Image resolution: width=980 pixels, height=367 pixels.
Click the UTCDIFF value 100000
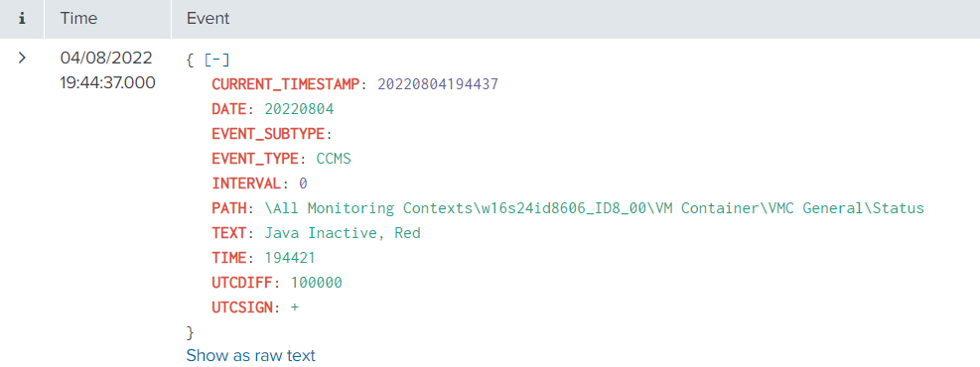click(317, 283)
